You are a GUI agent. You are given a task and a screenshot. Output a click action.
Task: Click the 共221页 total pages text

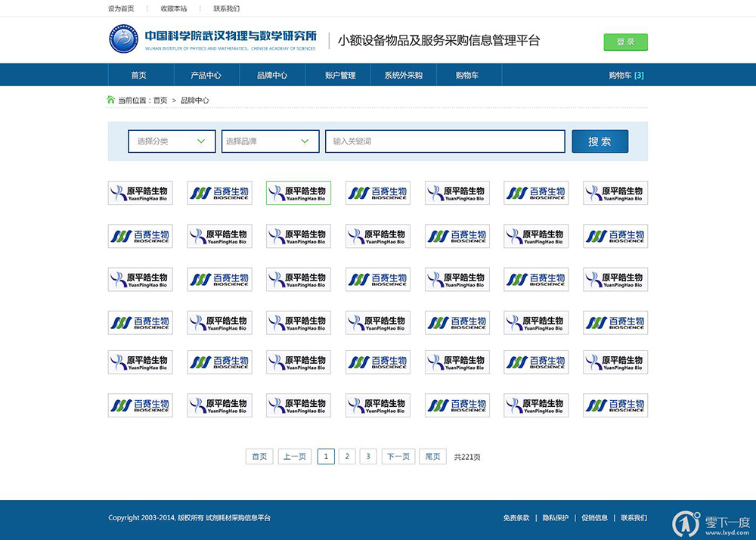pyautogui.click(x=467, y=457)
